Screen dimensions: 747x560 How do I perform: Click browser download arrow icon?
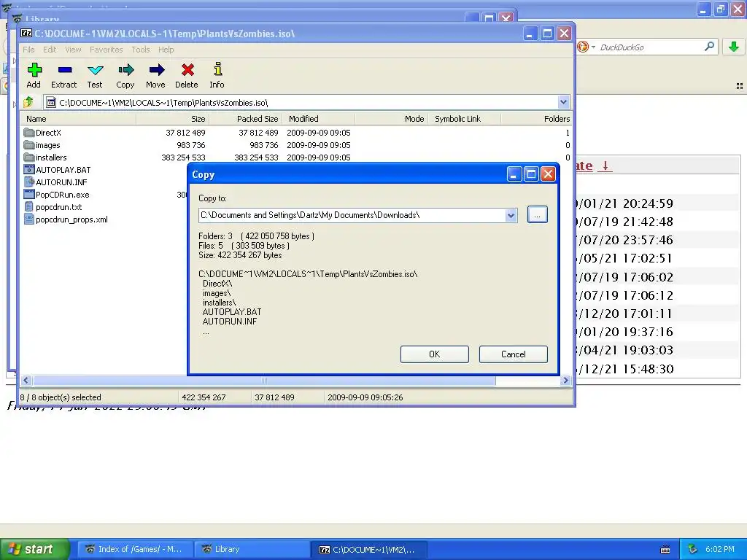[734, 47]
